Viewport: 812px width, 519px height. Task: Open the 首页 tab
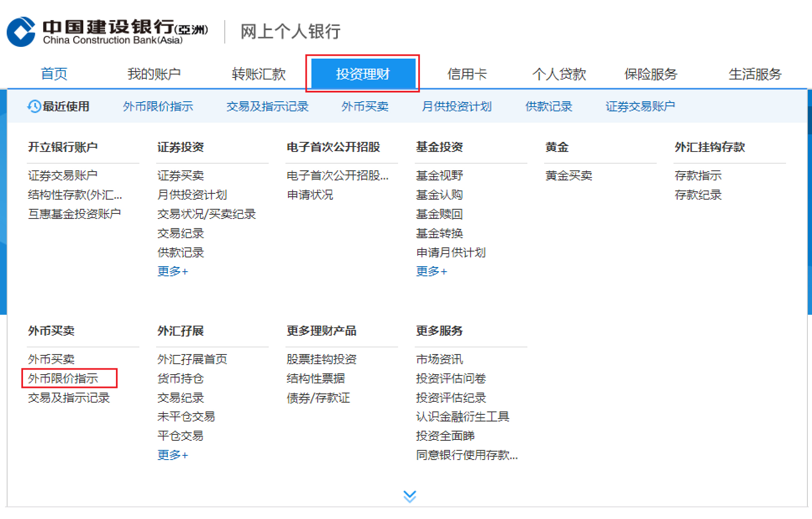[54, 74]
